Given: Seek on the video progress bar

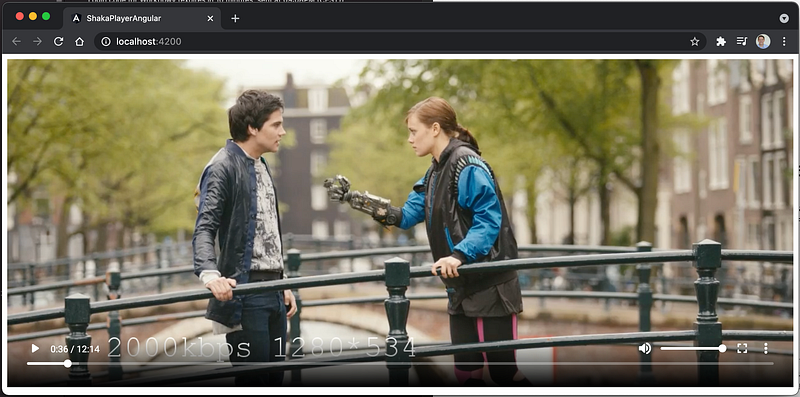Looking at the screenshot, I should (x=400, y=364).
